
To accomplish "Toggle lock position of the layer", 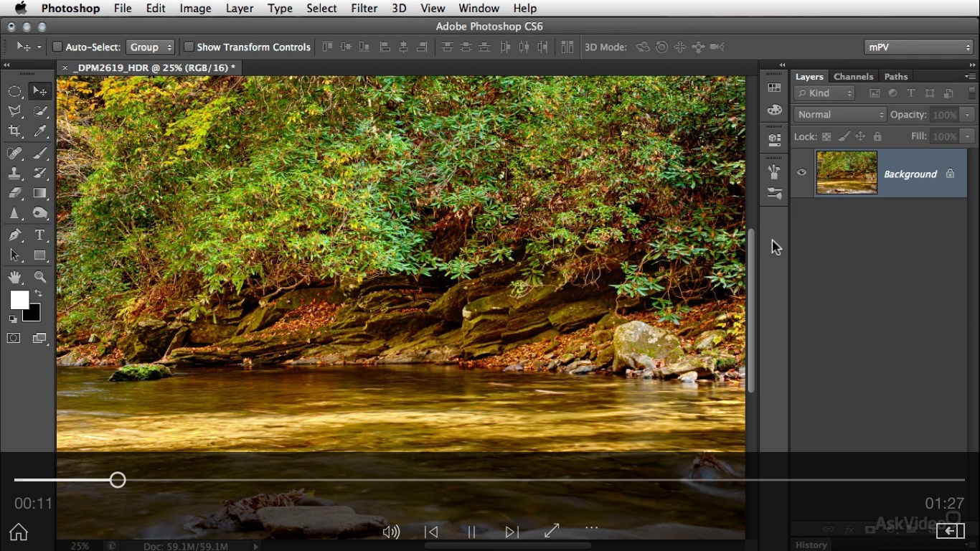I will point(860,136).
